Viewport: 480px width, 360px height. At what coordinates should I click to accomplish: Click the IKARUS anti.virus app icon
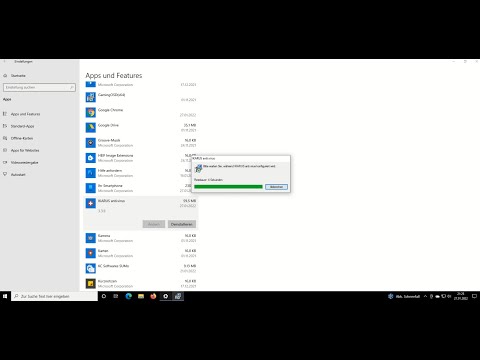click(x=91, y=203)
